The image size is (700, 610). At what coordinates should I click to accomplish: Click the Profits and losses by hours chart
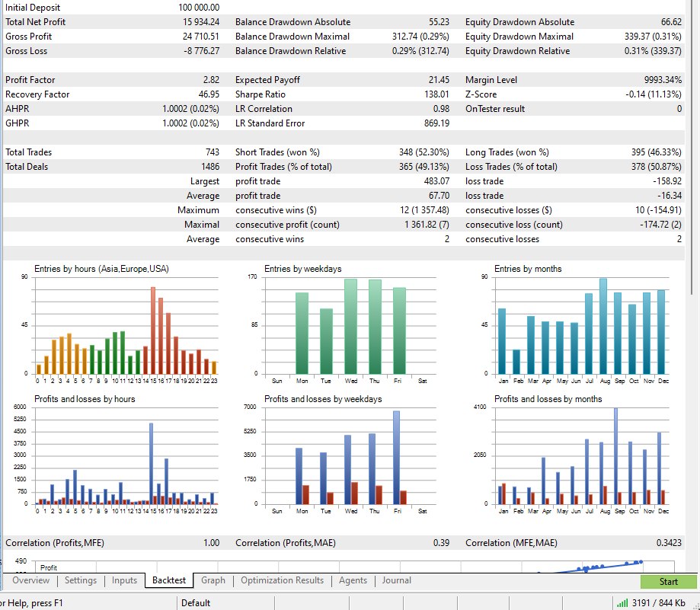[126, 455]
